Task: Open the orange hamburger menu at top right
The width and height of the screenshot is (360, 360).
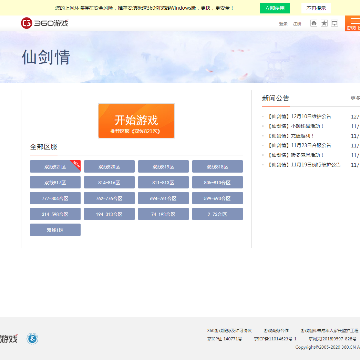Action: pos(353,23)
